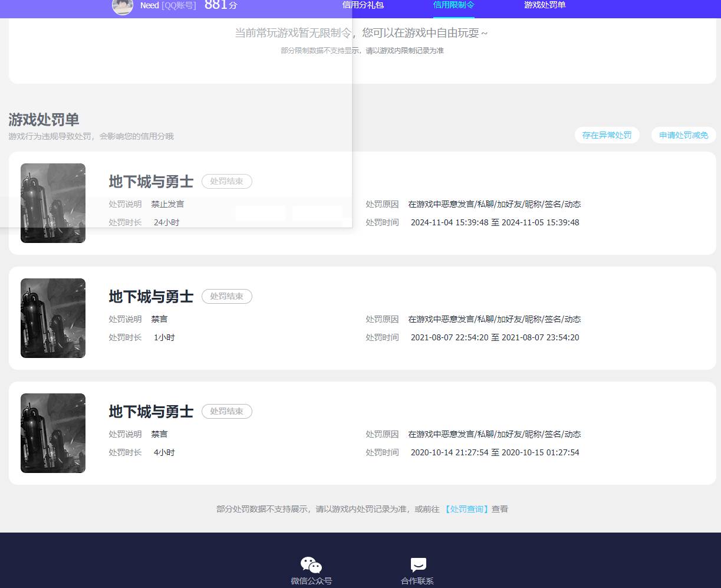This screenshot has height=588, width=721.
Task: Open the 游戏处罚单 tab
Action: [544, 5]
